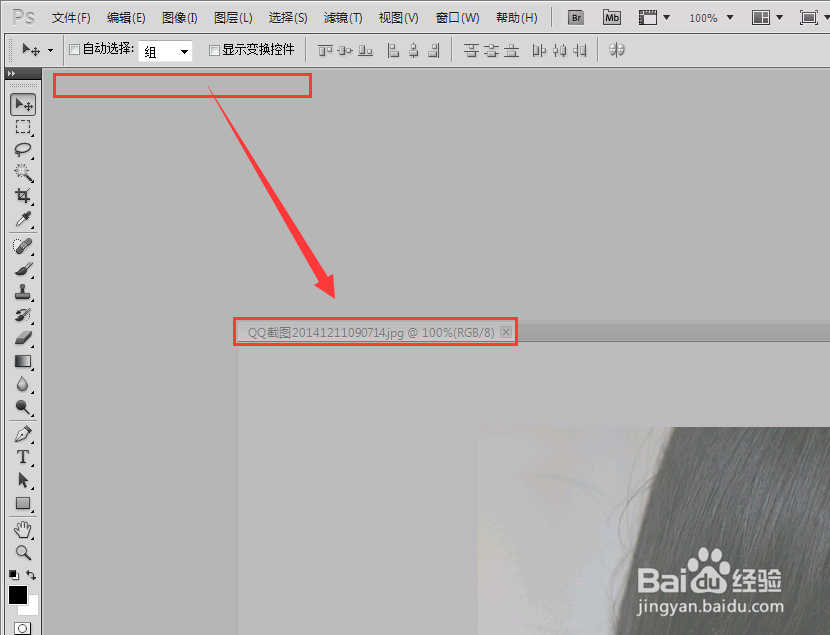Select the Rectangle shape tool

coord(23,503)
